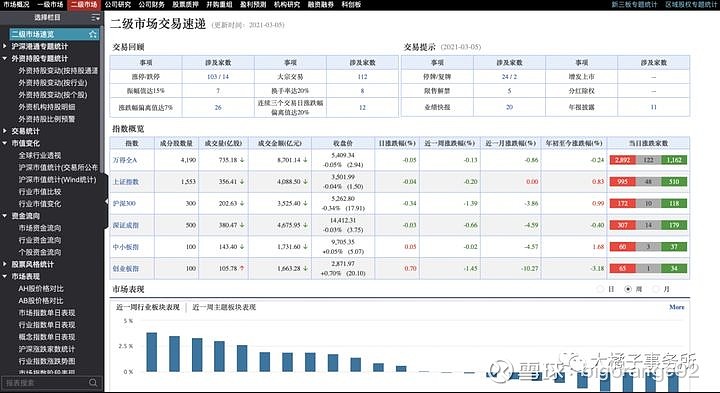Click down arrow beside 万得全A volume 735.18
The width and height of the screenshot is (720, 393).
[242, 160]
